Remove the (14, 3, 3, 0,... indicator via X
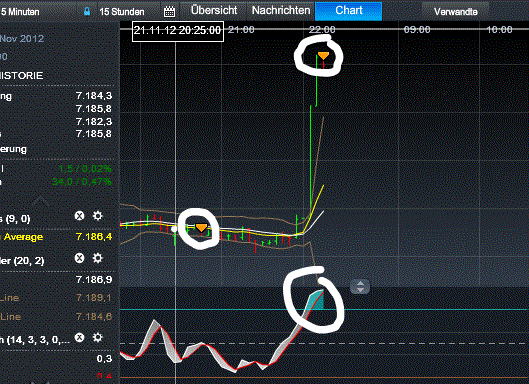This screenshot has width=529, height=384. click(79, 337)
